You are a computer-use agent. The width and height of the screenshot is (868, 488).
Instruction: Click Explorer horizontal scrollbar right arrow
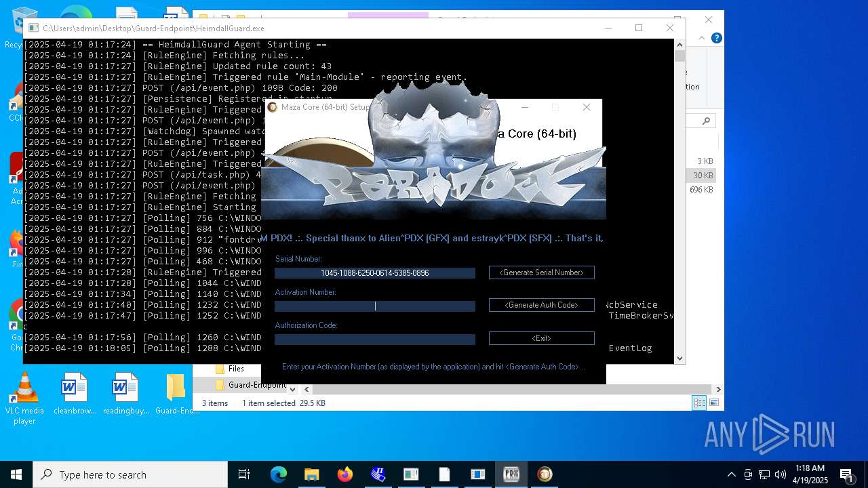[x=718, y=390]
